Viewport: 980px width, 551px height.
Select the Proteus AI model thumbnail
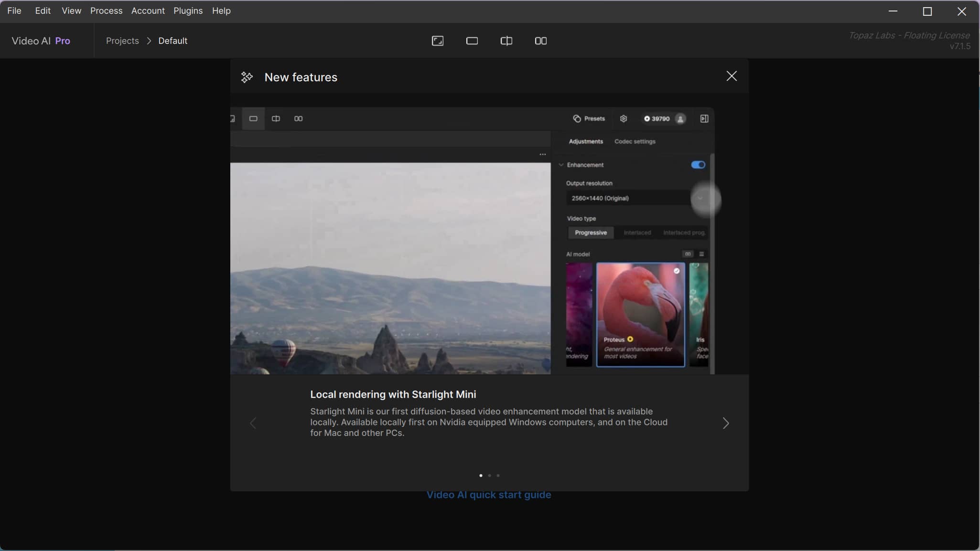pyautogui.click(x=640, y=315)
